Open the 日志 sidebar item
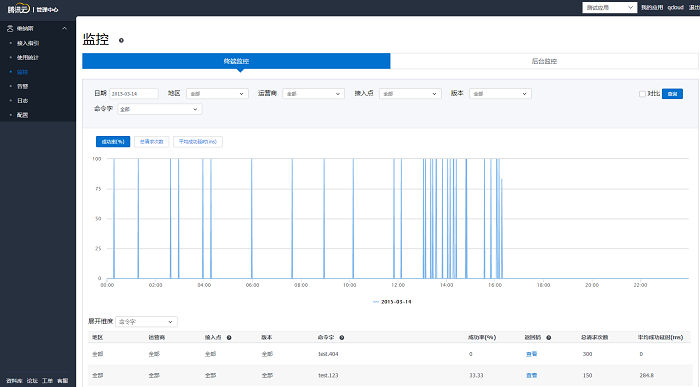Screen dimensions: 700x387 (x=22, y=100)
